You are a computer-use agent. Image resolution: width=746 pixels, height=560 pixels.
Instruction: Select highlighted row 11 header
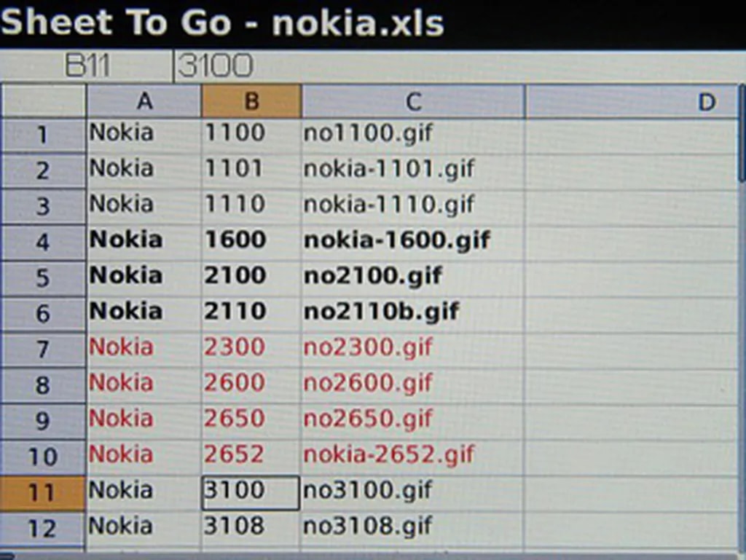click(43, 493)
